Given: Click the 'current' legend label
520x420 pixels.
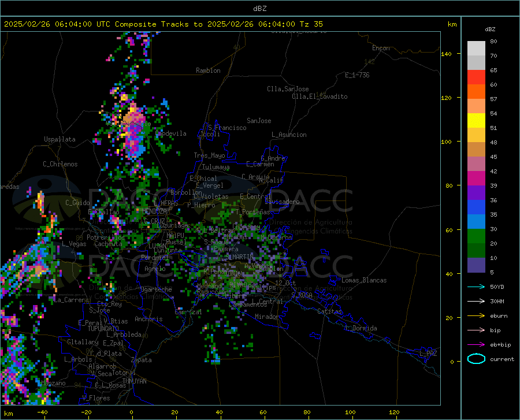Looking at the screenshot, I should [502, 359].
